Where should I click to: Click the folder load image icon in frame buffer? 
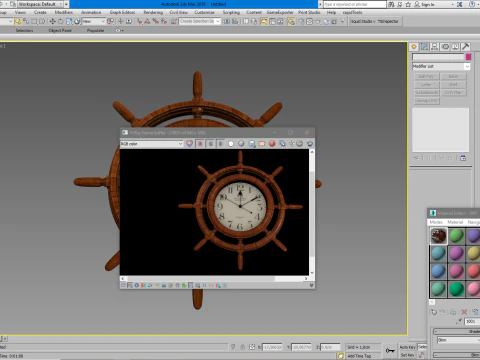[262, 144]
